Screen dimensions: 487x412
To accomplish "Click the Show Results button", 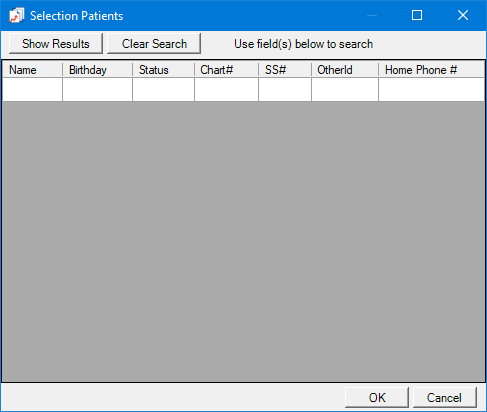I will click(56, 43).
